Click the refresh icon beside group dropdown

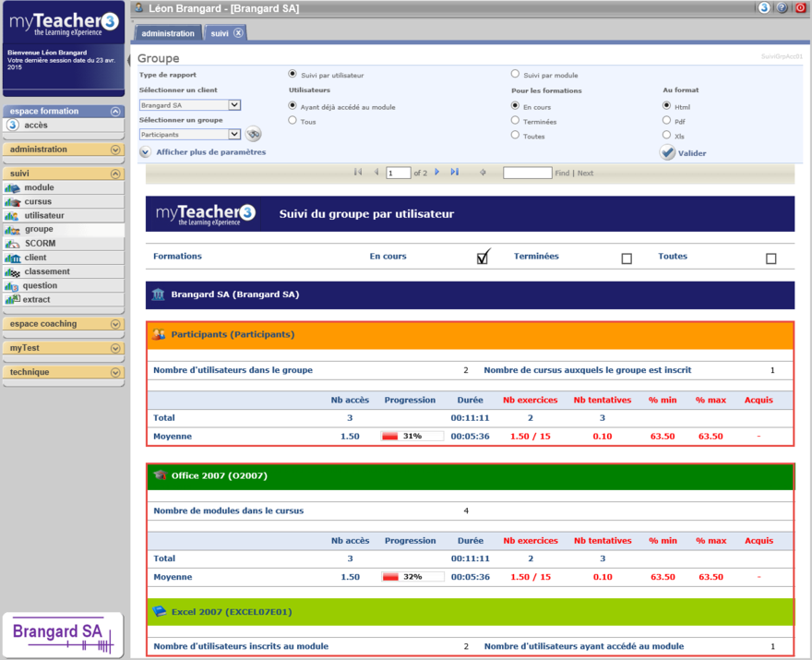254,135
